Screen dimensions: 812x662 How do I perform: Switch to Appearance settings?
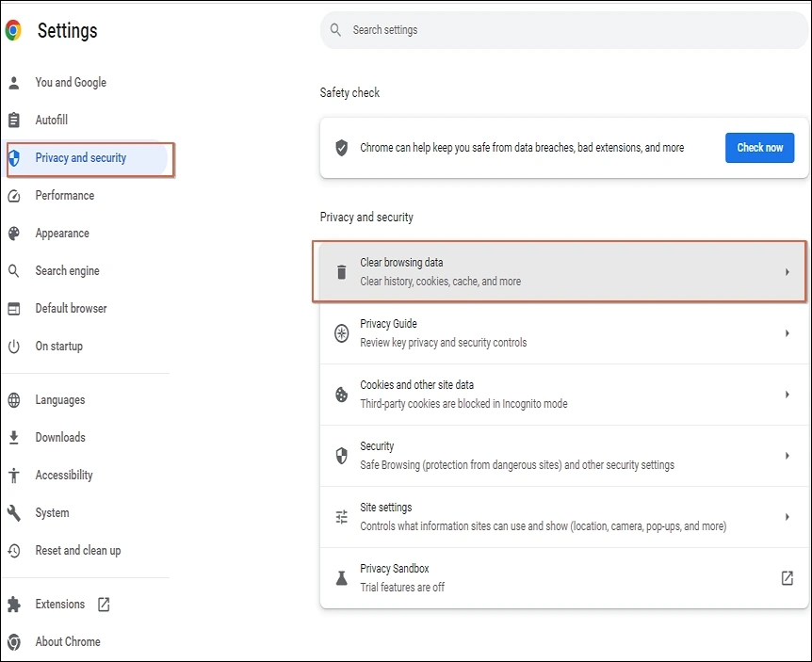tap(62, 234)
